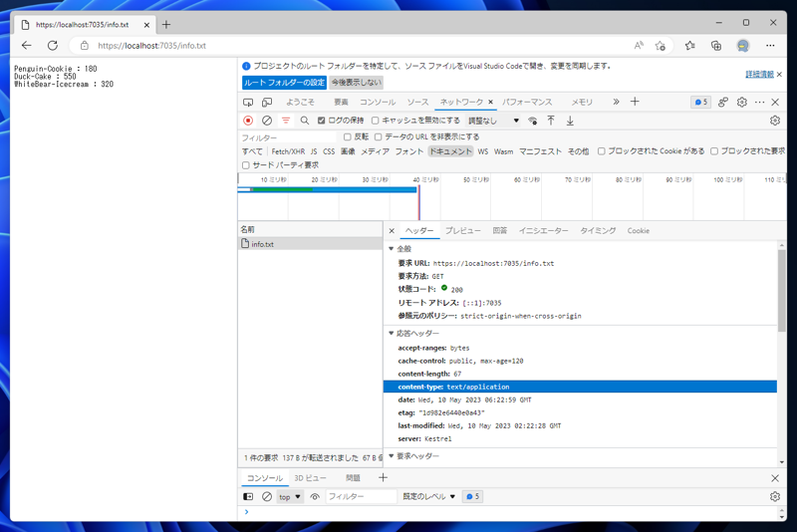The width and height of the screenshot is (797, 532).
Task: Collapse the 全般 section
Action: [391, 248]
